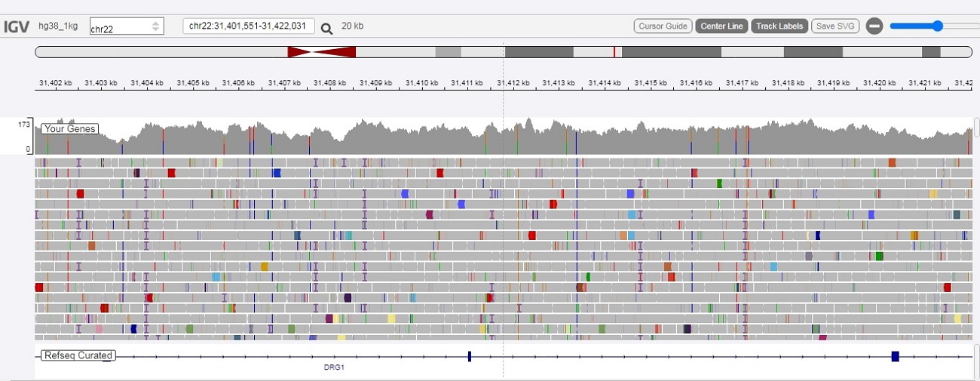Screen dimensions: 980x381
Task: Turn off Track Labels
Action: [779, 26]
